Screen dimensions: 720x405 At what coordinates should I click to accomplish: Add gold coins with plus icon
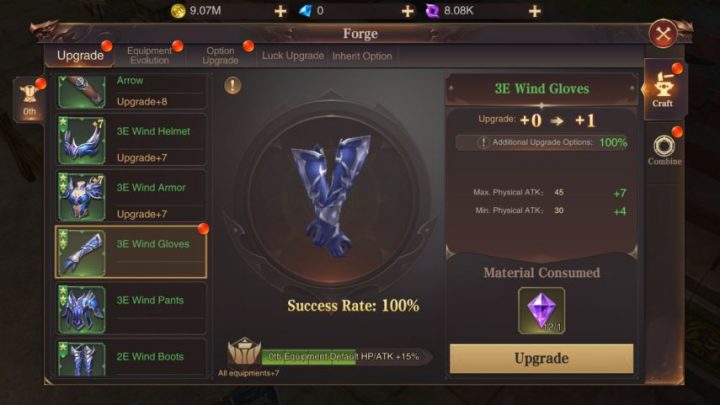click(x=280, y=11)
